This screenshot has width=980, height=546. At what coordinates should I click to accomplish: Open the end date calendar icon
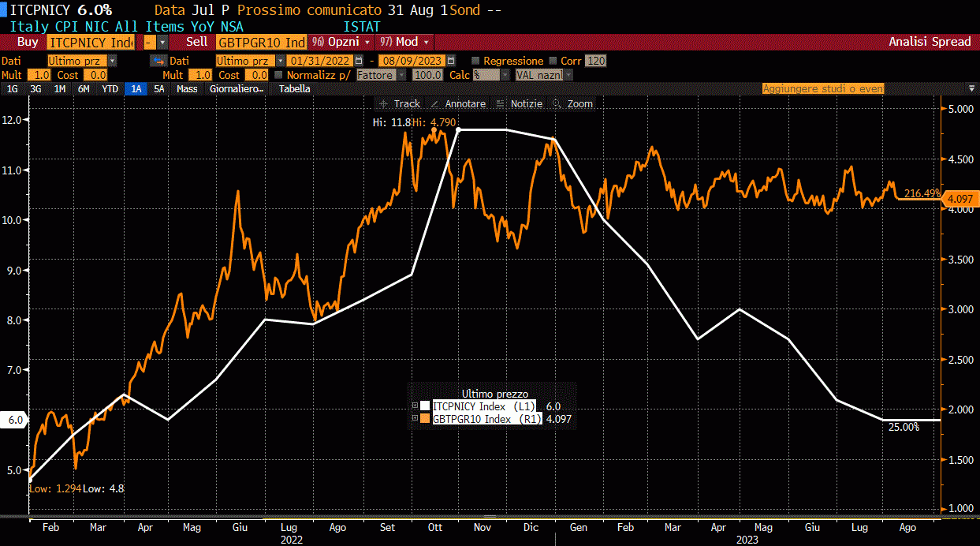(451, 61)
